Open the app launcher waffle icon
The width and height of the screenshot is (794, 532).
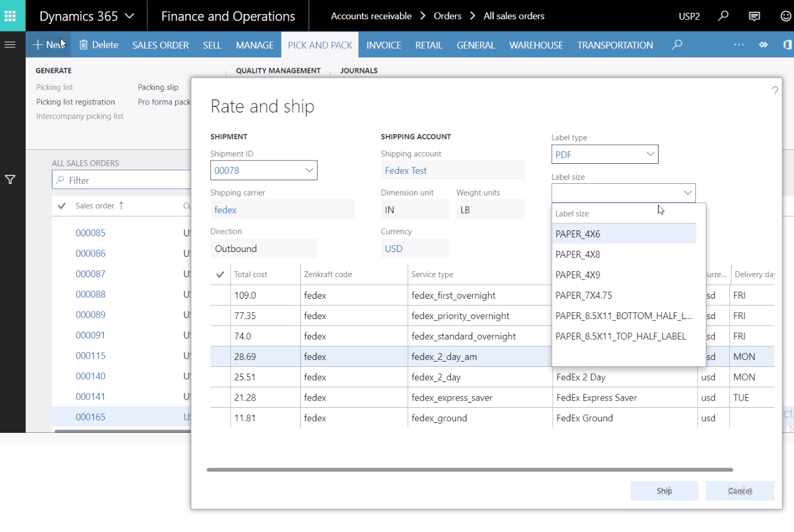(x=11, y=16)
